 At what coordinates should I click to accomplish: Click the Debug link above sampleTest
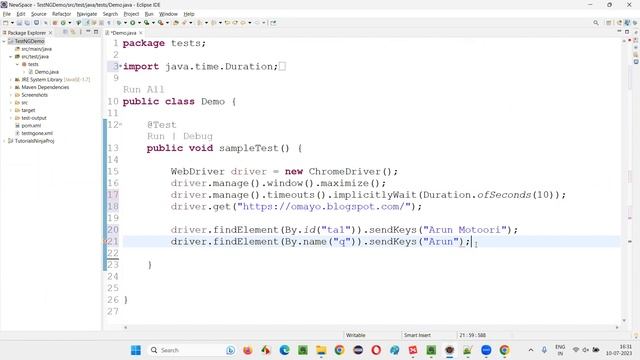[198, 136]
